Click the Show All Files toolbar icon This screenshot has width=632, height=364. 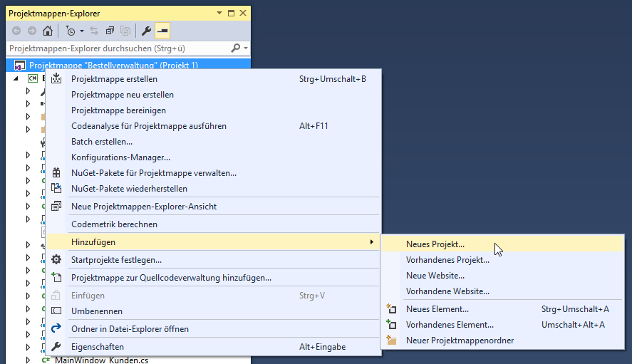125,31
